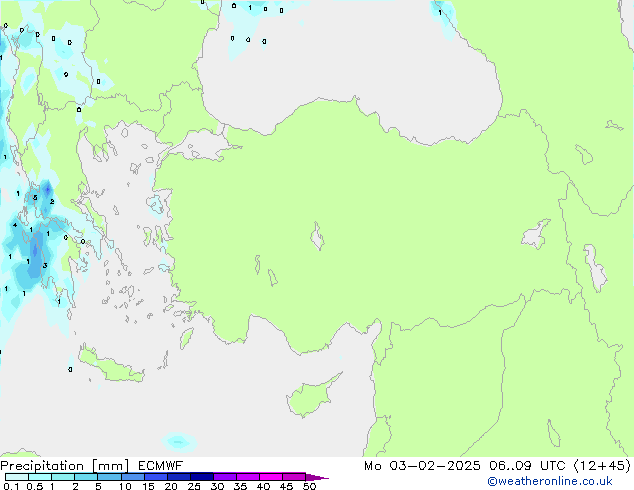Click the precipitation value '3' on the map
634x490 pixels.
(45, 265)
